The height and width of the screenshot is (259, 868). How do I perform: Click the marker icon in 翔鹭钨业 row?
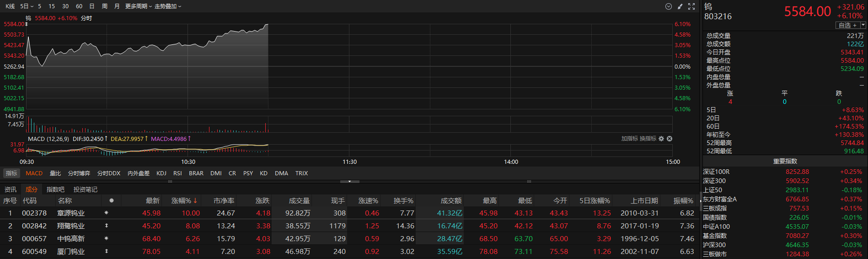[107, 226]
